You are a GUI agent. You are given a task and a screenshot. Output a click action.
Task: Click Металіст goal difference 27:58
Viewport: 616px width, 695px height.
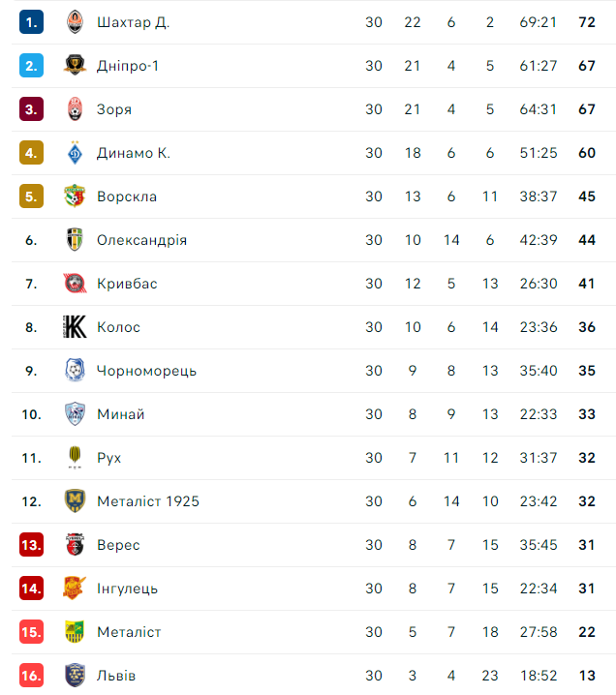pos(539,632)
